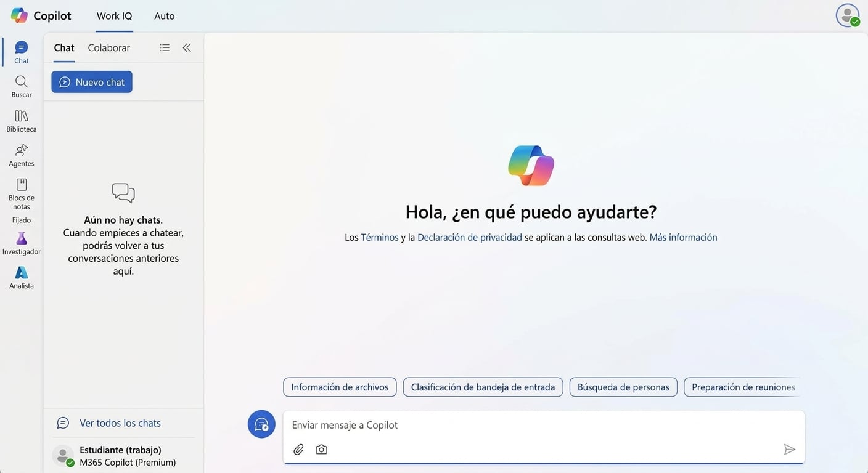Viewport: 868px width, 473px height.
Task: Start a Nuevo chat
Action: (92, 82)
